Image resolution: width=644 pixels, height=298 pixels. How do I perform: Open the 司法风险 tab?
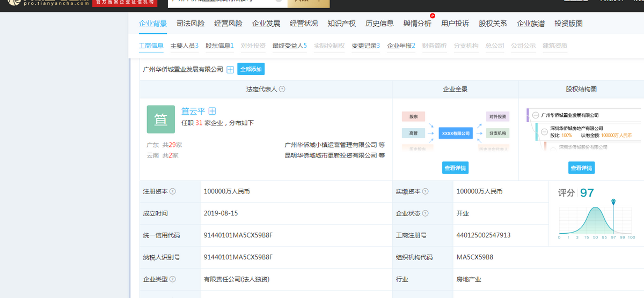(191, 24)
